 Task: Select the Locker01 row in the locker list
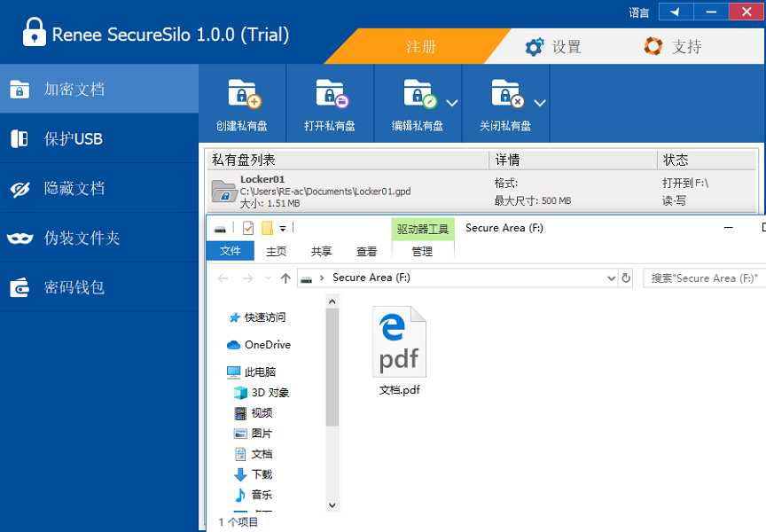tap(481, 191)
